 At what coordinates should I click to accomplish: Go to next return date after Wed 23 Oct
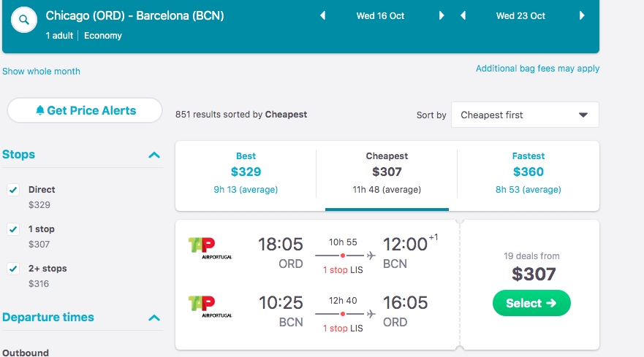(x=582, y=16)
